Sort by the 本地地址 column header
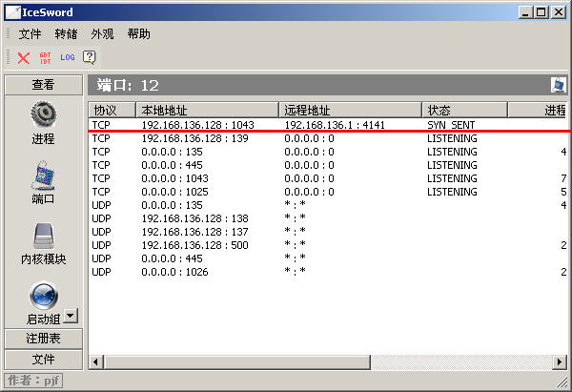572x392 pixels. [207, 110]
